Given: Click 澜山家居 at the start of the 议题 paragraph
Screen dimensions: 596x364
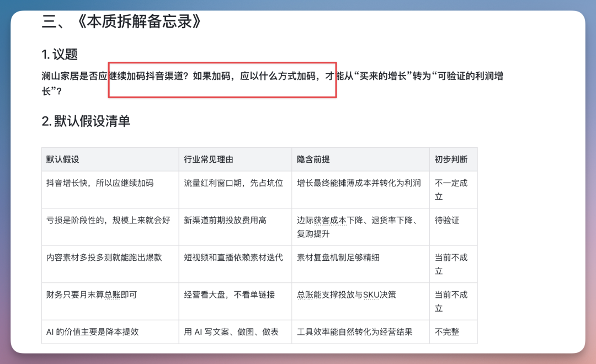Looking at the screenshot, I should coord(61,76).
